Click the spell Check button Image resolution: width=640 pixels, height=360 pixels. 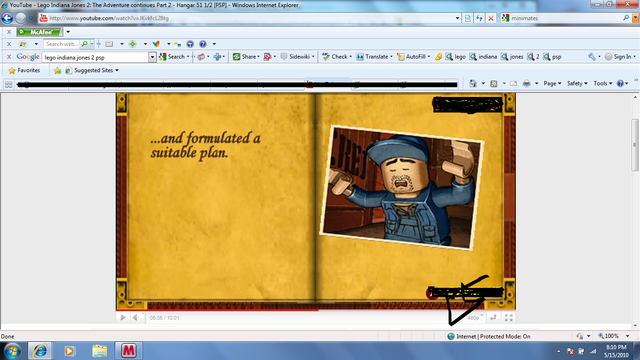(335, 57)
